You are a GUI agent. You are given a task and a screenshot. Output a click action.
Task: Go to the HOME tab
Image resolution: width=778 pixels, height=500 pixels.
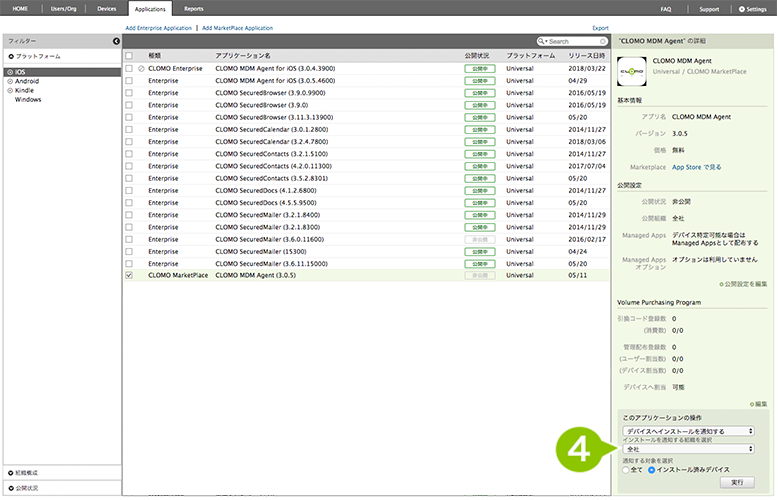pos(20,9)
